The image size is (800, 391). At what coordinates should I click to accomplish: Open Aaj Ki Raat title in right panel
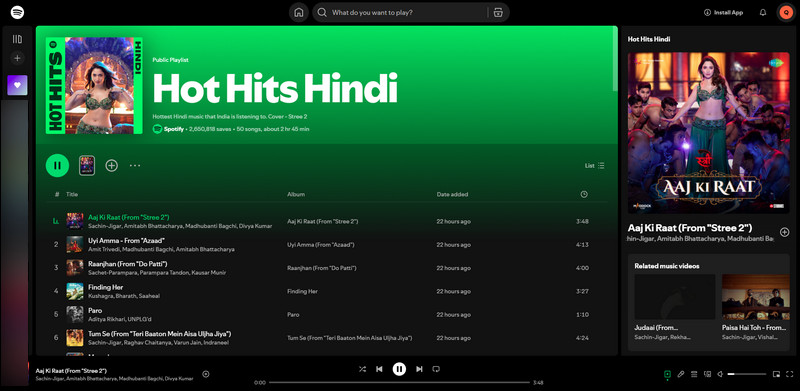click(690, 228)
